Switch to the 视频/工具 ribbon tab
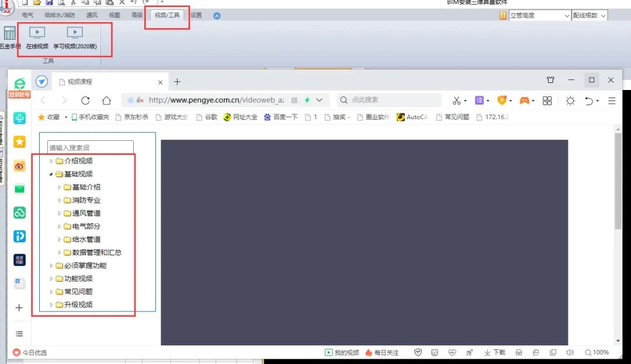Image resolution: width=631 pixels, height=364 pixels. (x=167, y=15)
